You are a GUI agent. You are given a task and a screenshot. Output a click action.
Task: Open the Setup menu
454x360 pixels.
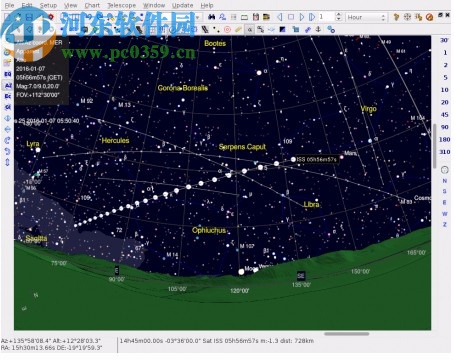[48, 5]
